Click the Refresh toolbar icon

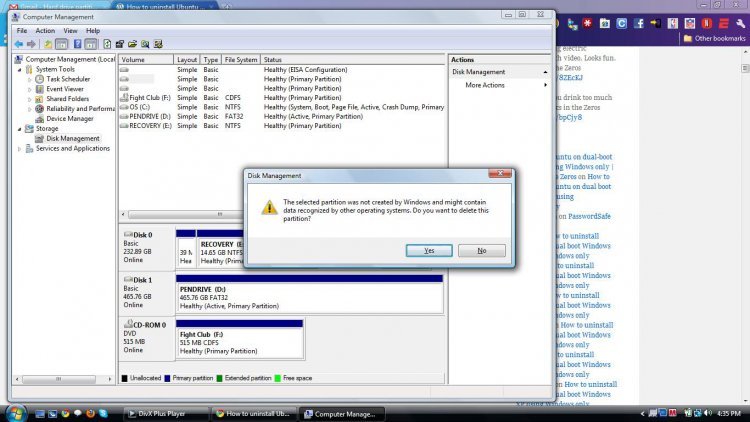click(107, 44)
